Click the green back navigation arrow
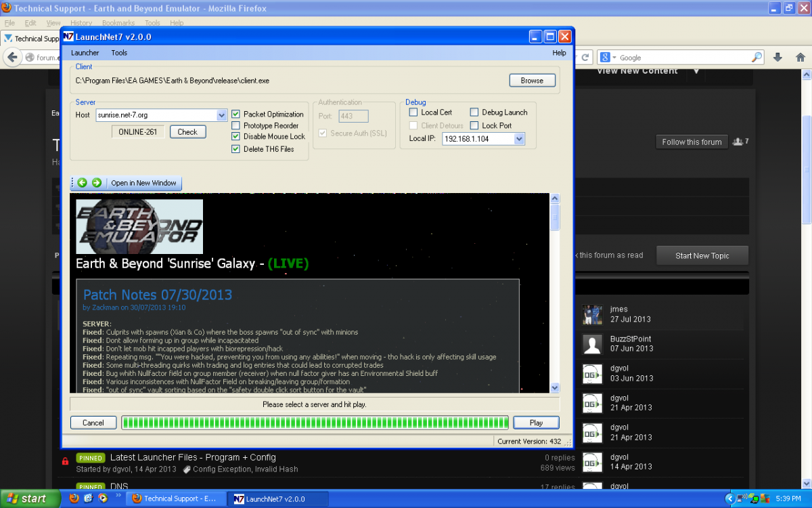This screenshot has width=812, height=508. pyautogui.click(x=82, y=183)
